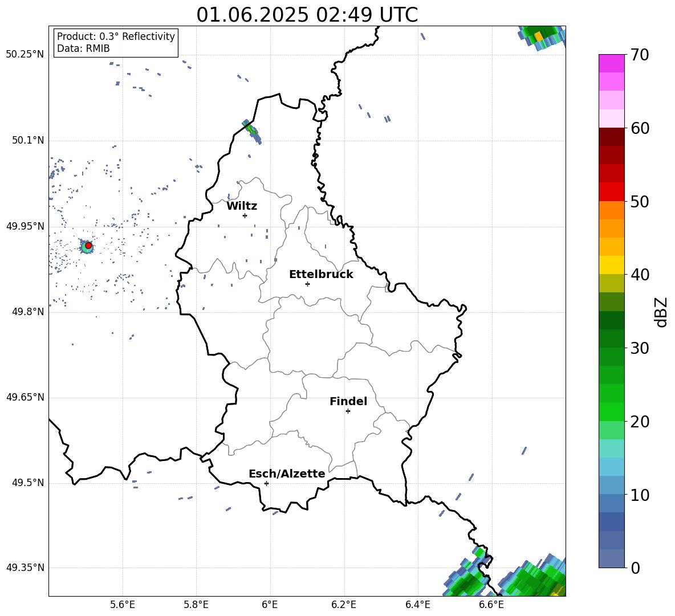Click the colorbar 10 tick label
Viewport: 675px width, 616px height.
coord(640,495)
